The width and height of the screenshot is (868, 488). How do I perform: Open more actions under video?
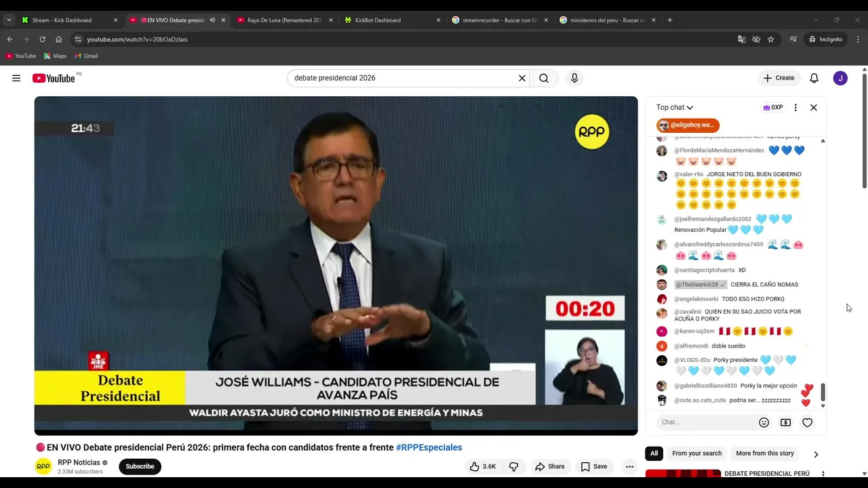(629, 466)
